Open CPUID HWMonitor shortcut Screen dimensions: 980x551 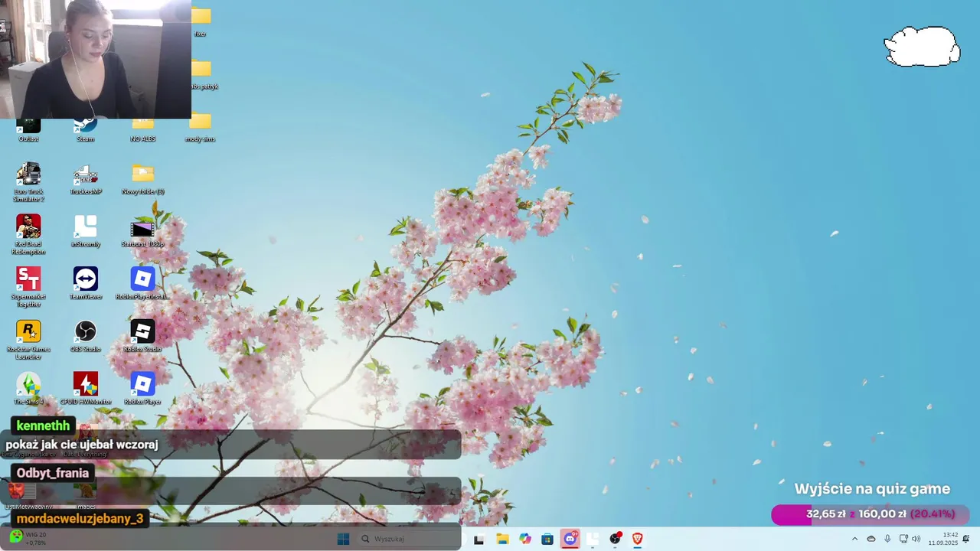pyautogui.click(x=86, y=388)
